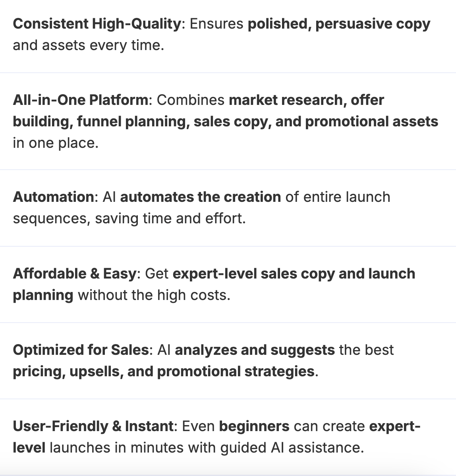The height and width of the screenshot is (476, 456).
Task: Select the 'Automation' heading
Action: pyautogui.click(x=54, y=197)
